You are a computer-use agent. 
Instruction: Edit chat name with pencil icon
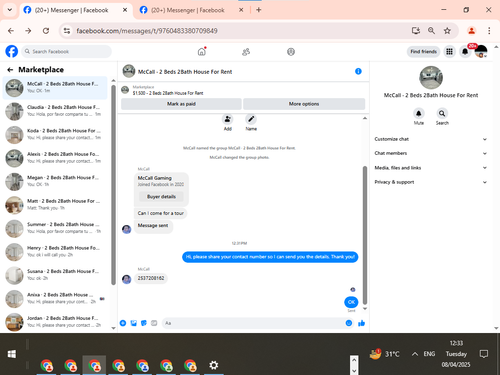251,119
